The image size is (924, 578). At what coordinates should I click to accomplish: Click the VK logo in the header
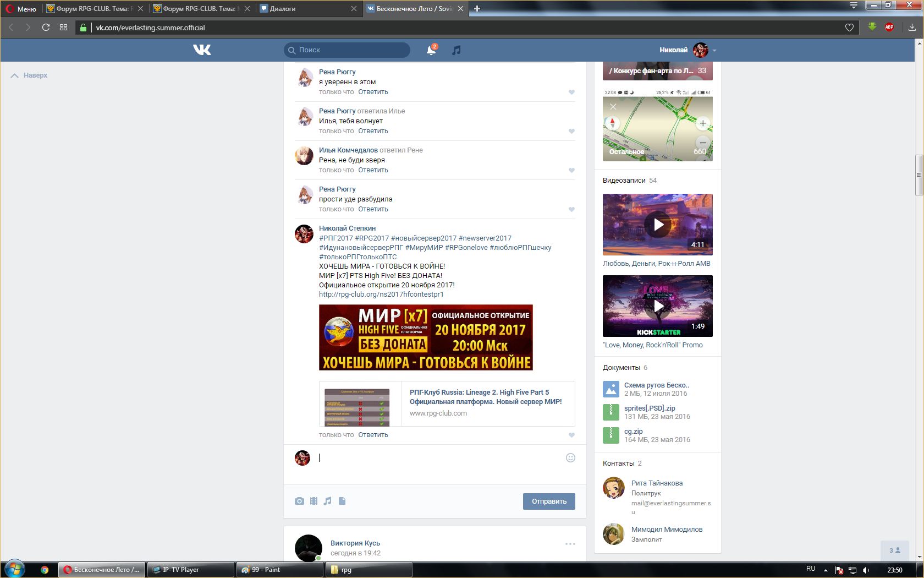202,50
